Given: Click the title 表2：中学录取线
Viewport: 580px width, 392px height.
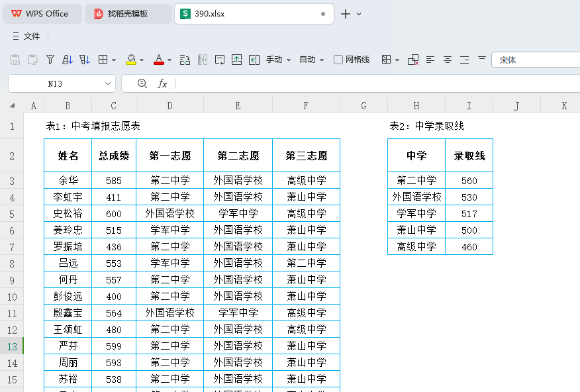Looking at the screenshot, I should point(426,126).
